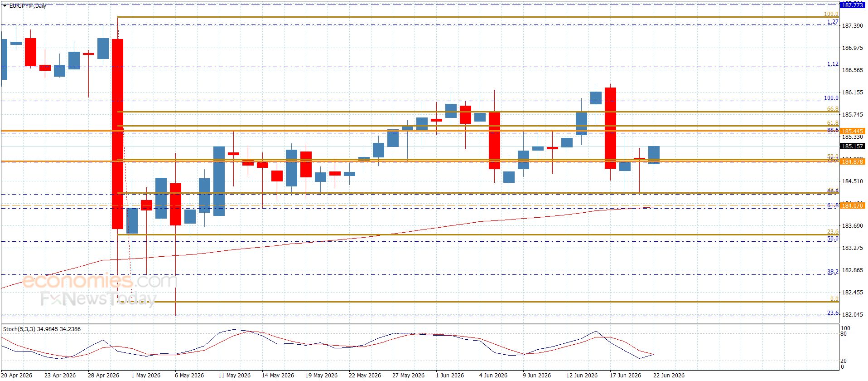Select the orange 184.878 price tag
The image size is (868, 381).
point(852,161)
